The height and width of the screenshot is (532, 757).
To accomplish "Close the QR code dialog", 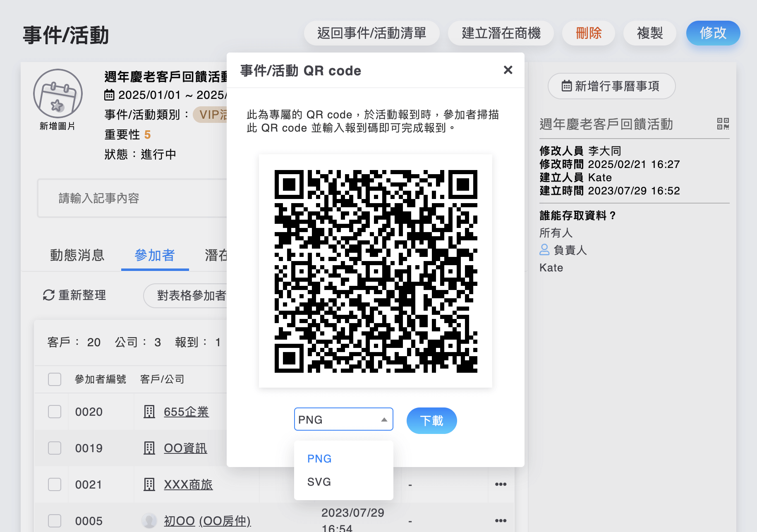I will click(508, 70).
